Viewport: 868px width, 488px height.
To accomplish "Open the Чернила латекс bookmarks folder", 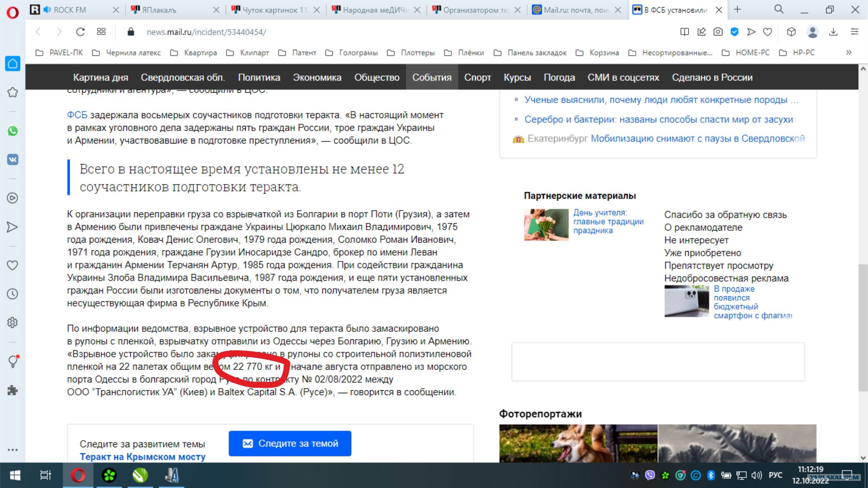I will tap(126, 53).
